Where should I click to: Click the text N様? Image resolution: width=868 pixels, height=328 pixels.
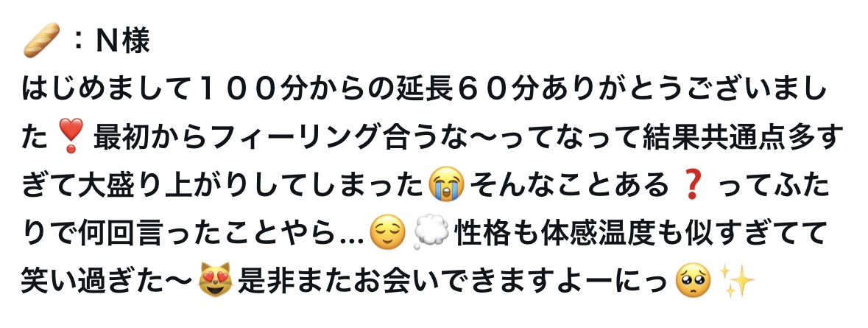click(123, 41)
